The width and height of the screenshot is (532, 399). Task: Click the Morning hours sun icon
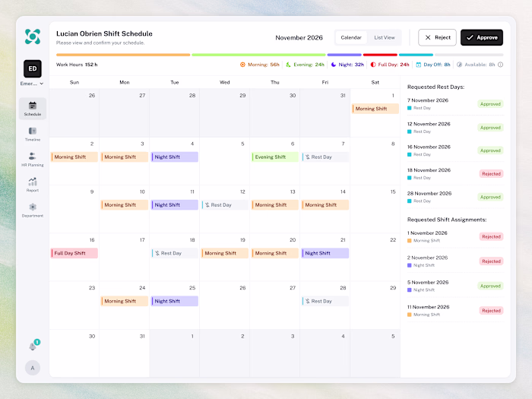[242, 65]
